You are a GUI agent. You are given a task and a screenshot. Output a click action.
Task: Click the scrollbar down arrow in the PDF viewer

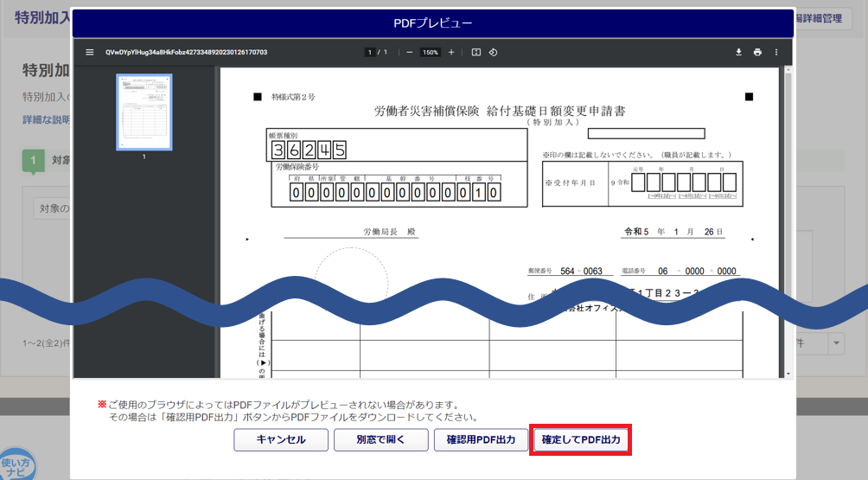pyautogui.click(x=788, y=374)
